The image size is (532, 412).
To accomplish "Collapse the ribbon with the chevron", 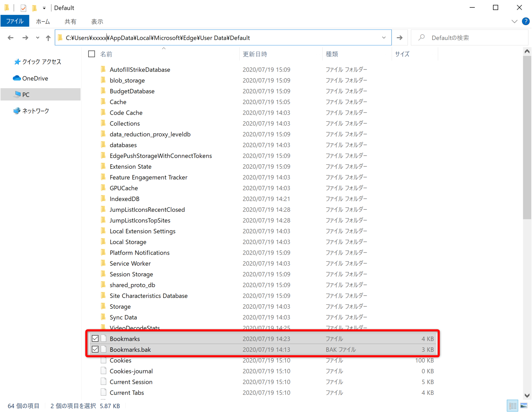I will 515,21.
